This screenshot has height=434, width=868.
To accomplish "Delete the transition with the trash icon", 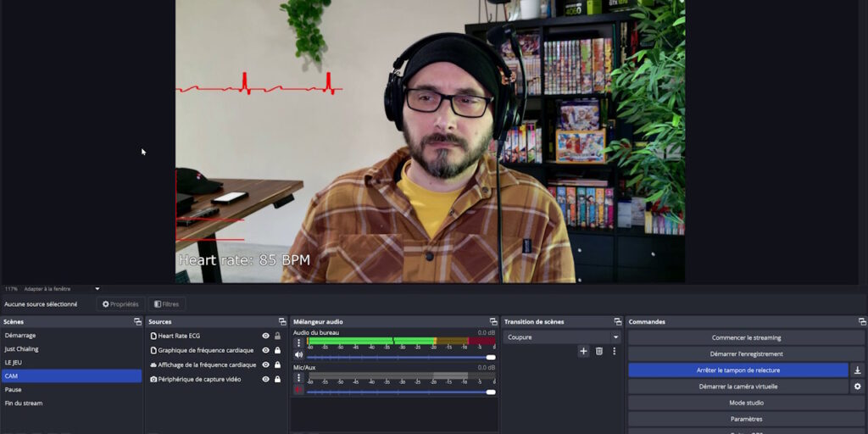I will point(599,351).
